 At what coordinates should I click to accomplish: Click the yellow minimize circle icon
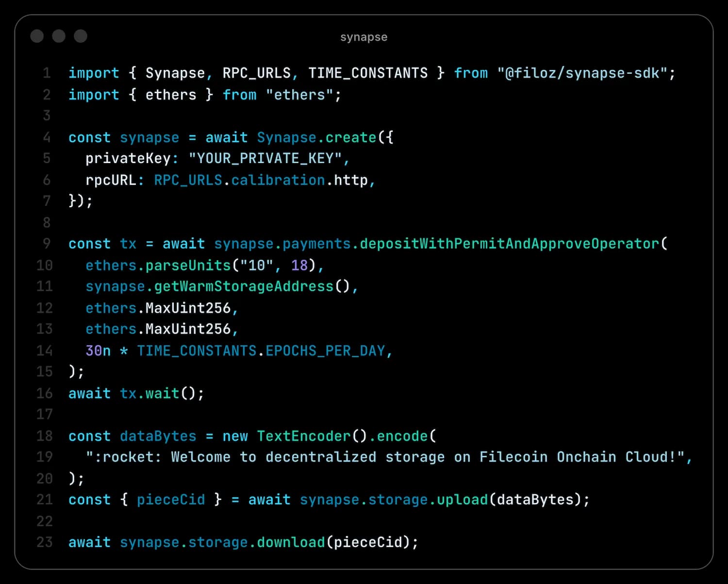click(59, 36)
